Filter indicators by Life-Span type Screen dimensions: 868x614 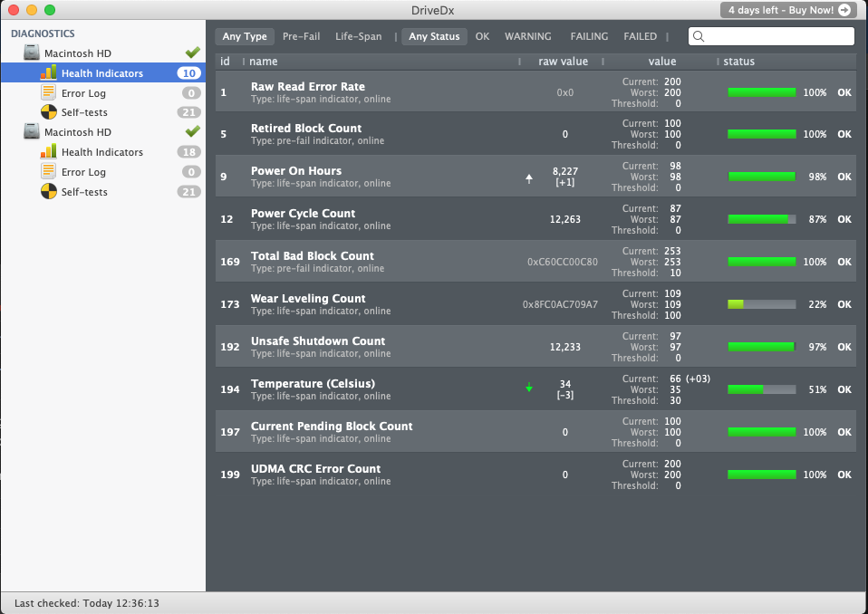click(x=358, y=36)
